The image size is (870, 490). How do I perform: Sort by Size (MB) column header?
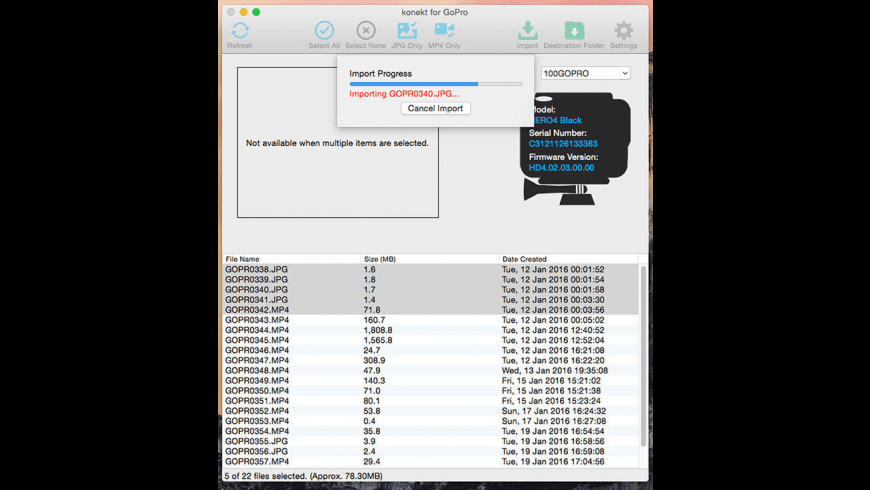[x=380, y=259]
